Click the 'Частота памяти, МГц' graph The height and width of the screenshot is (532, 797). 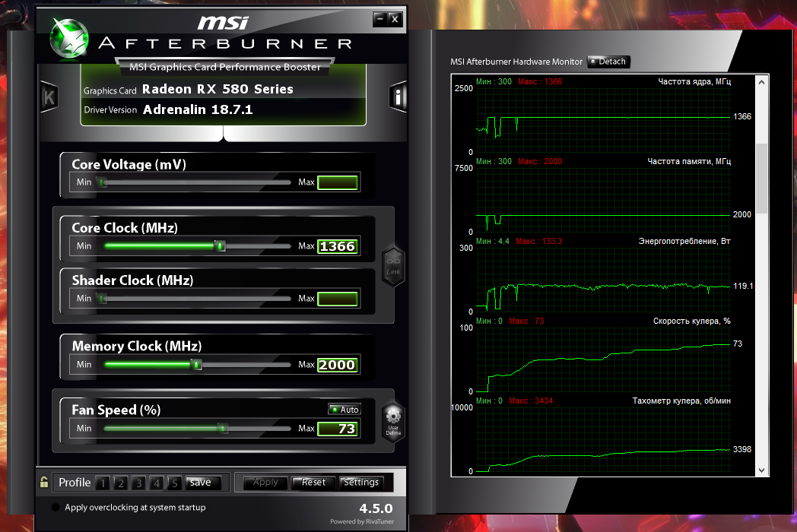(x=603, y=200)
